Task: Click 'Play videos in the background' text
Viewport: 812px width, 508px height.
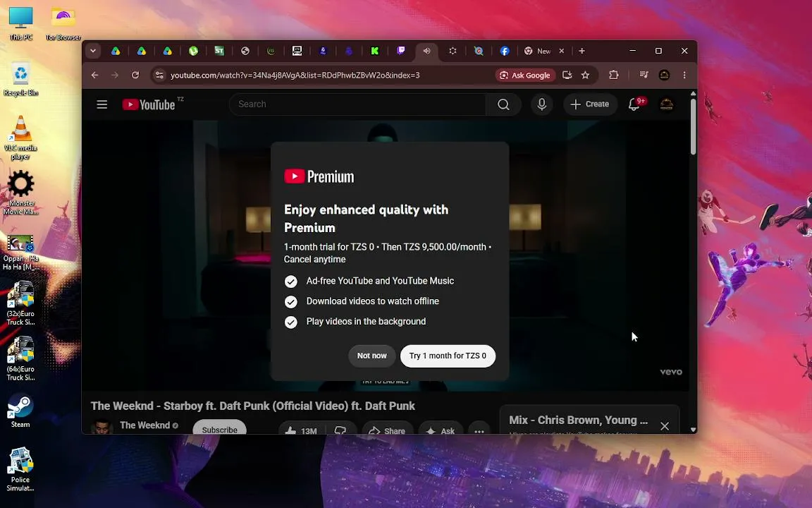Action: tap(366, 322)
